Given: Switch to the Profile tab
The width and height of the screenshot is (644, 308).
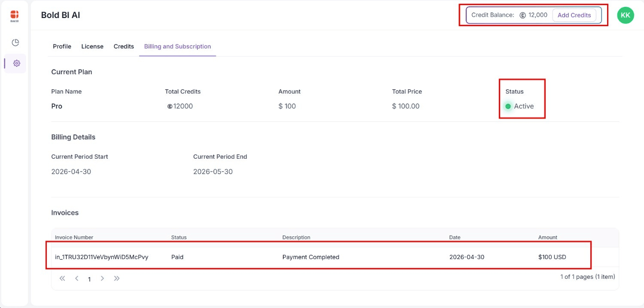Looking at the screenshot, I should pos(62,46).
